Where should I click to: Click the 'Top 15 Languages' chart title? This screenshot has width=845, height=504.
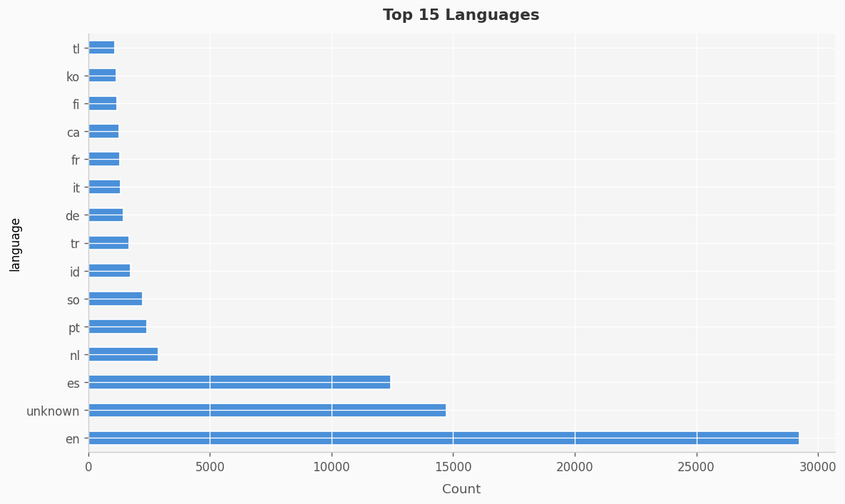pos(461,16)
